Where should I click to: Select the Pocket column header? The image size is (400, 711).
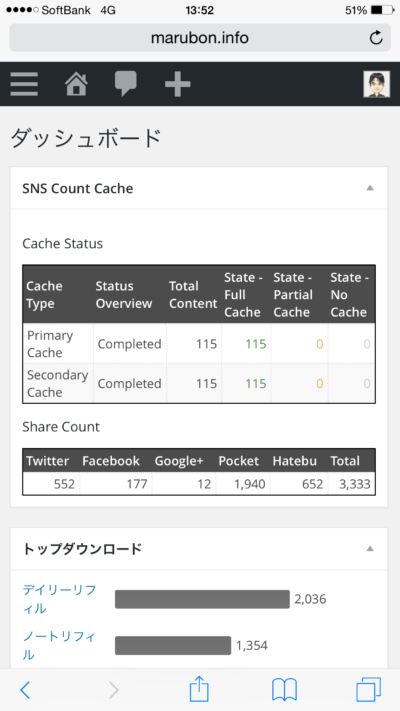239,461
